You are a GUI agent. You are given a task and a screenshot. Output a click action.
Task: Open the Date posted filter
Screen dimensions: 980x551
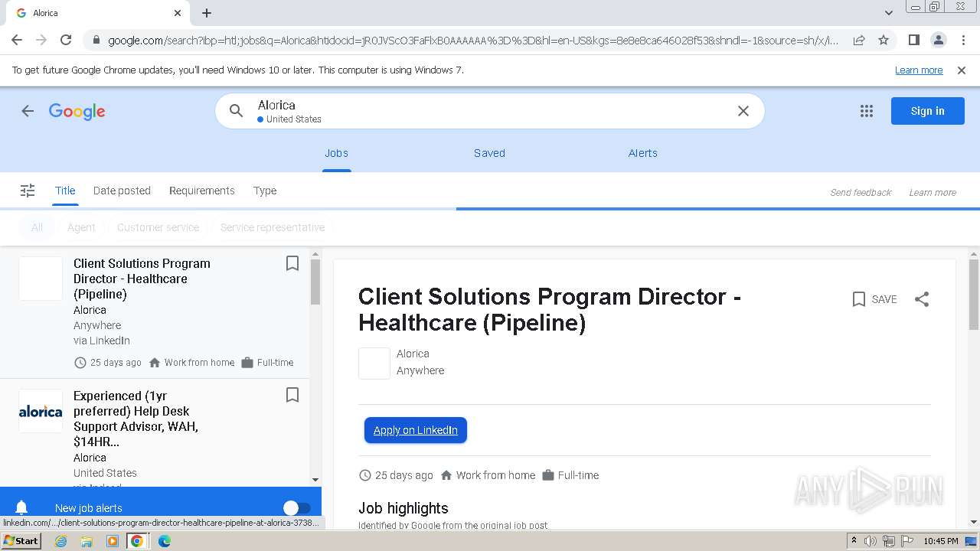(x=122, y=191)
